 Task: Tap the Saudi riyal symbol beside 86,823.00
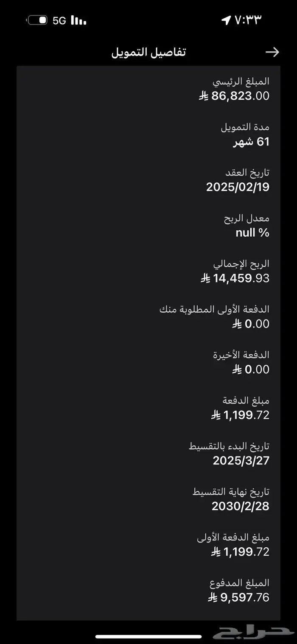(204, 96)
